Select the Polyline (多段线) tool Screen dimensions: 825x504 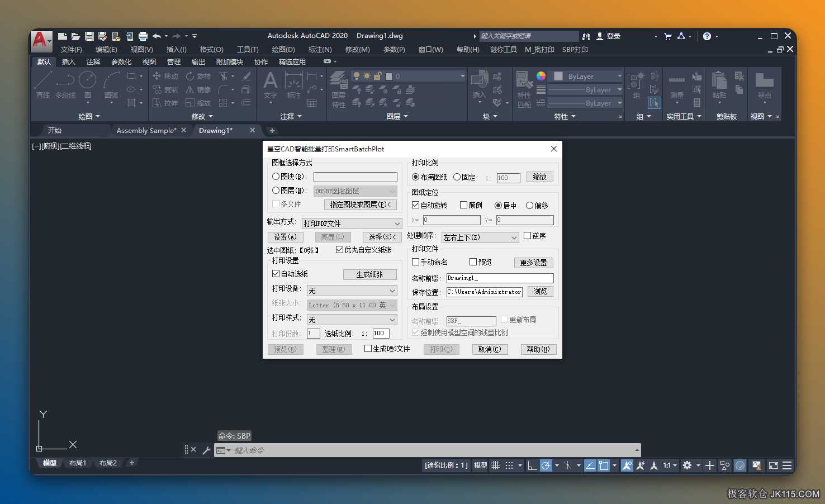point(65,85)
